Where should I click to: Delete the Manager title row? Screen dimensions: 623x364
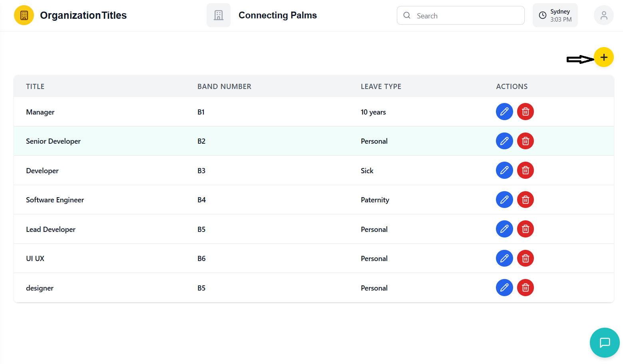point(525,112)
